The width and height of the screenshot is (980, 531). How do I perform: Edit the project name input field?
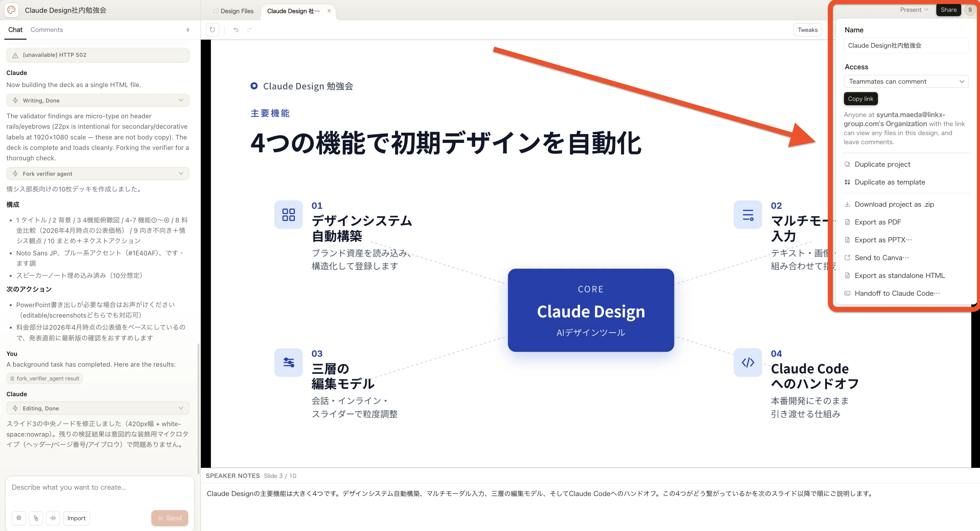906,46
